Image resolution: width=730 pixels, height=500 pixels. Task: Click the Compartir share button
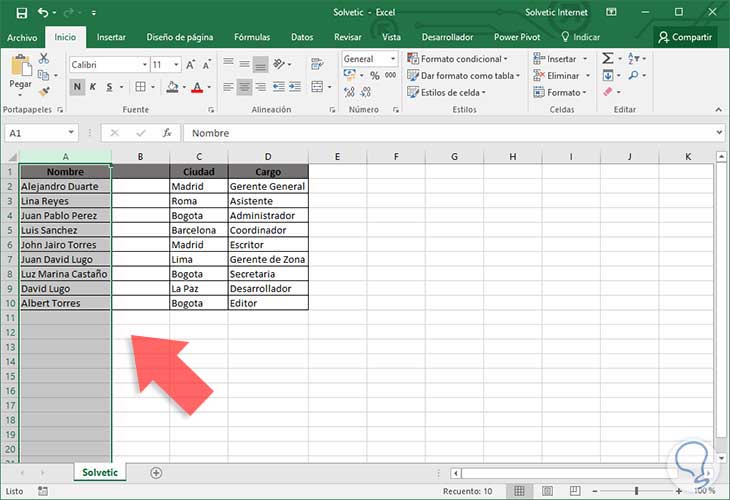686,37
